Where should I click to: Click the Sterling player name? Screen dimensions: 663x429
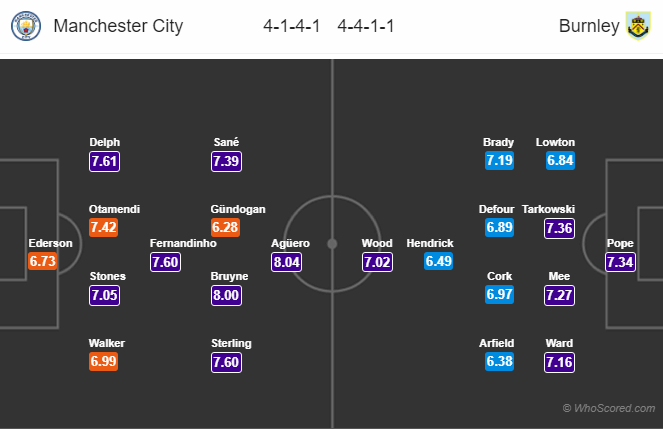(231, 343)
